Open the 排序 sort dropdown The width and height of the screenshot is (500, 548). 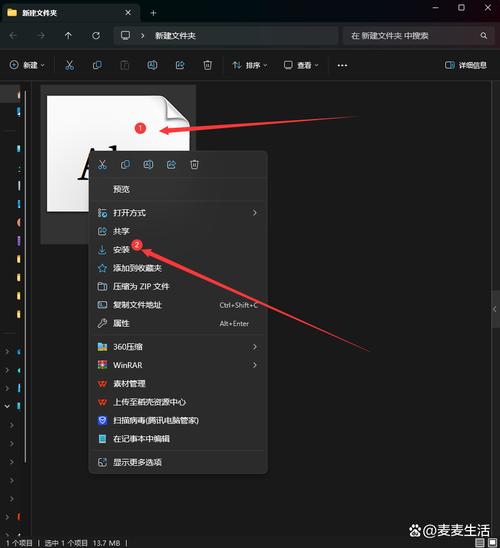(x=250, y=65)
